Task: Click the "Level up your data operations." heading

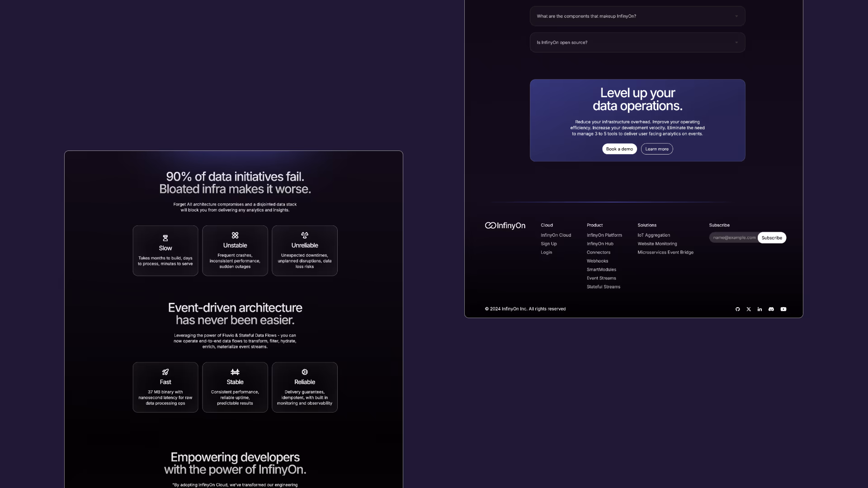Action: (x=637, y=99)
